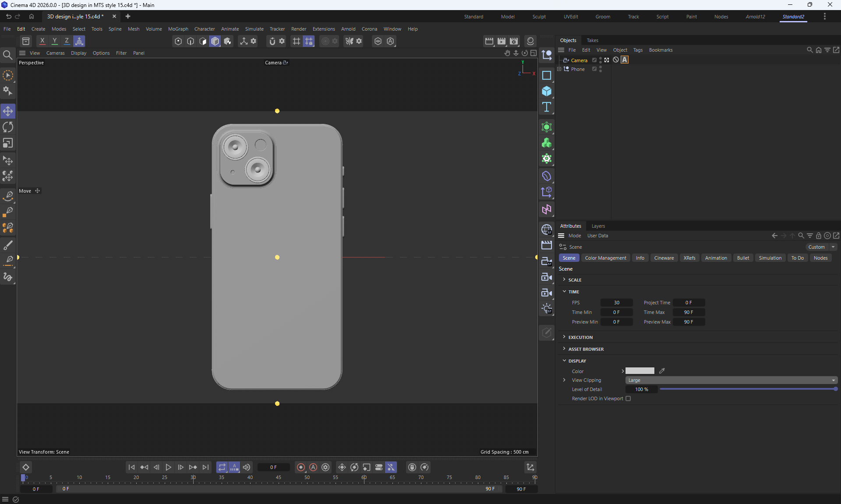Screen dimensions: 841x504
Task: Click the Play Forwards button
Action: click(x=168, y=467)
